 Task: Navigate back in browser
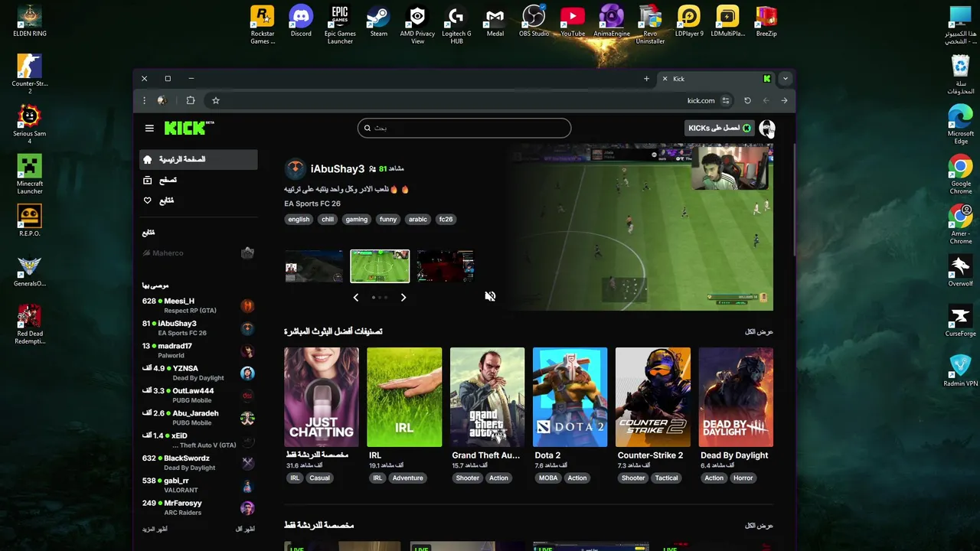(x=766, y=100)
